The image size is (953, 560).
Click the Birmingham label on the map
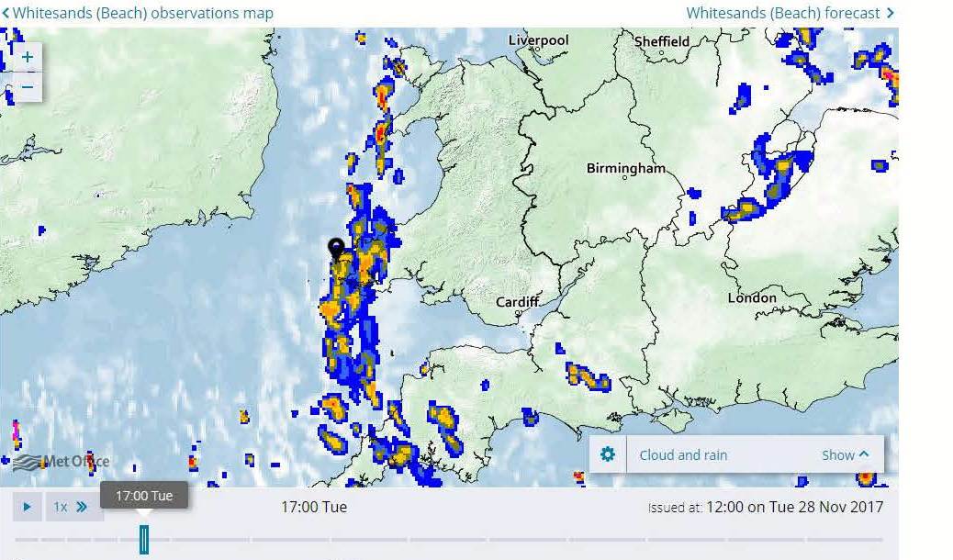point(625,168)
